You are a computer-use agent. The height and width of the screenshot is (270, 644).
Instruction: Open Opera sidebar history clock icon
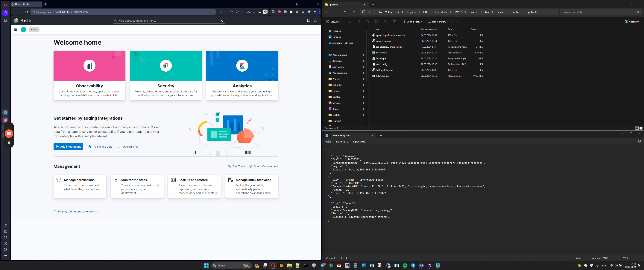[5, 243]
